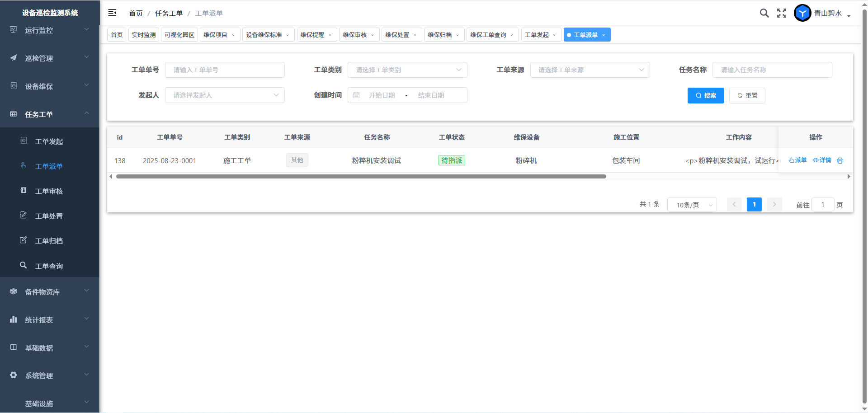This screenshot has width=868, height=413.
Task: Expand 设备维保 sidebar menu
Action: [x=50, y=86]
